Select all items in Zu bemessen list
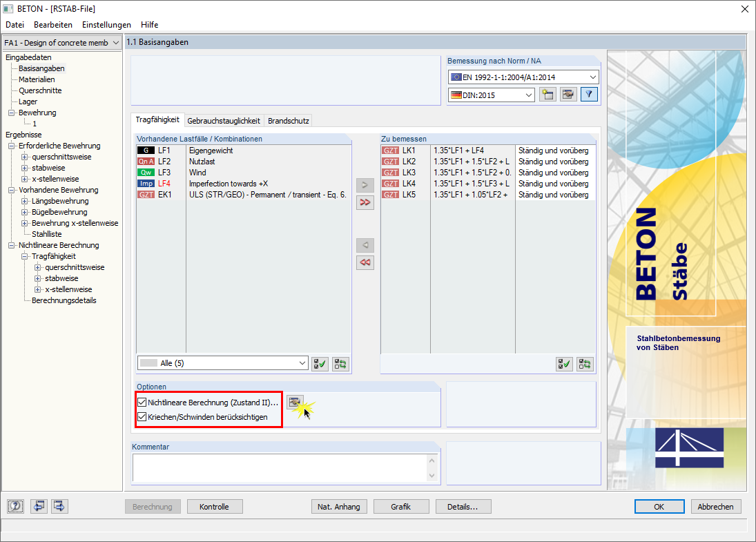This screenshot has width=756, height=542. 564,364
